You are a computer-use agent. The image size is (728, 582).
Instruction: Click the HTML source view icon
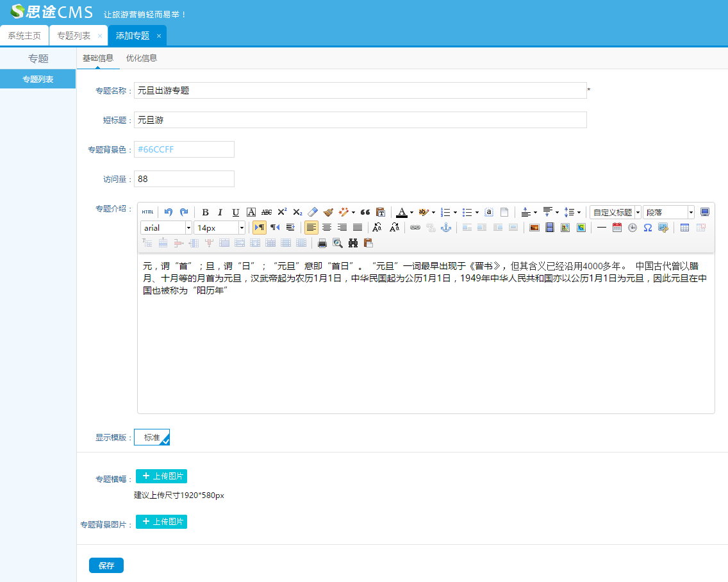tap(147, 212)
